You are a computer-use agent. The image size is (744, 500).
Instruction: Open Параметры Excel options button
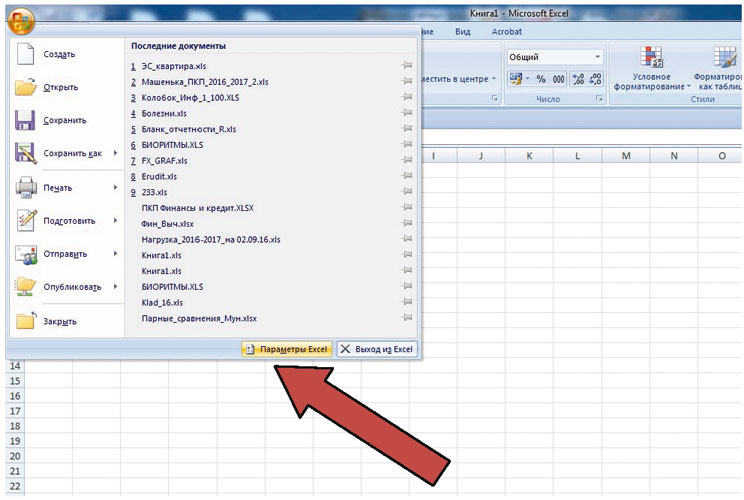pos(287,349)
